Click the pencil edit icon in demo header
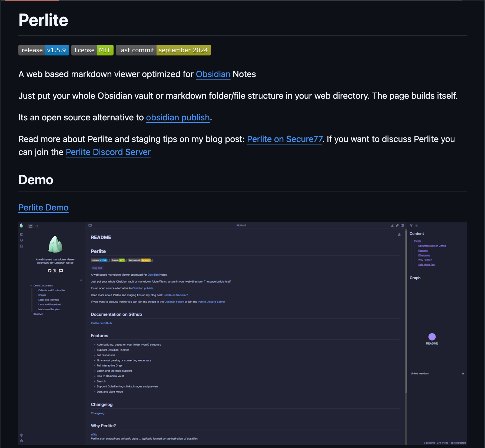This screenshot has height=448, width=485. click(392, 225)
